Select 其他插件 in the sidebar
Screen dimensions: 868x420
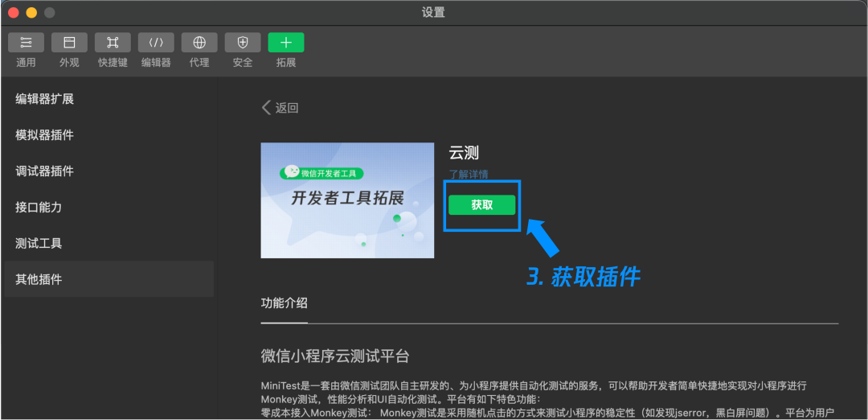tap(108, 279)
